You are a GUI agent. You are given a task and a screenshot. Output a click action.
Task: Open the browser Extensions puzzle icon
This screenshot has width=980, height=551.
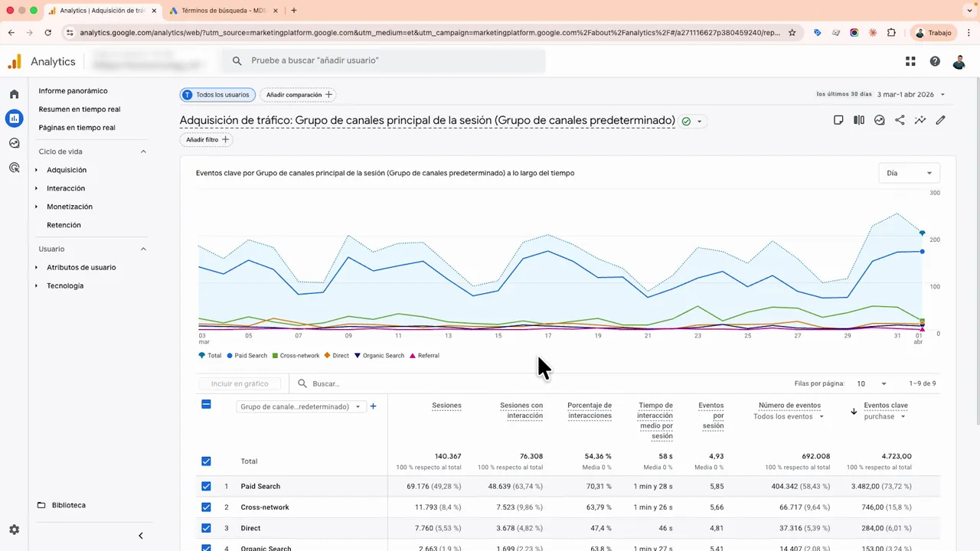pos(891,33)
